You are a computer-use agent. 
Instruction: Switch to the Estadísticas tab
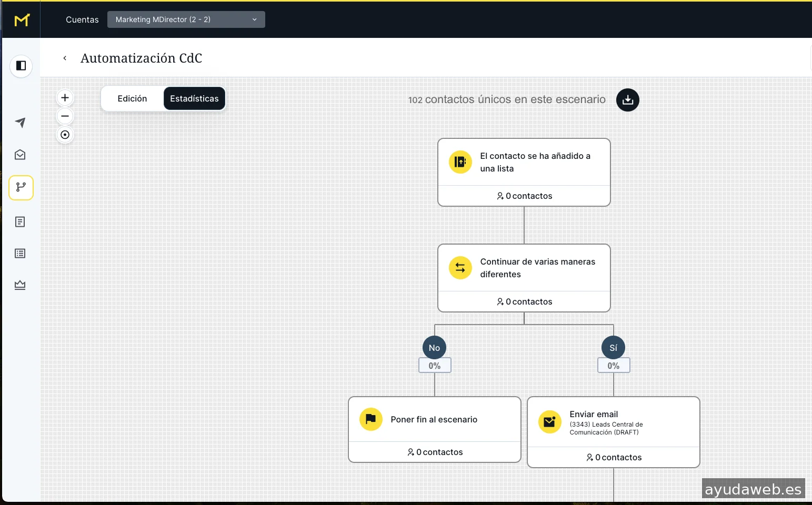(x=194, y=99)
